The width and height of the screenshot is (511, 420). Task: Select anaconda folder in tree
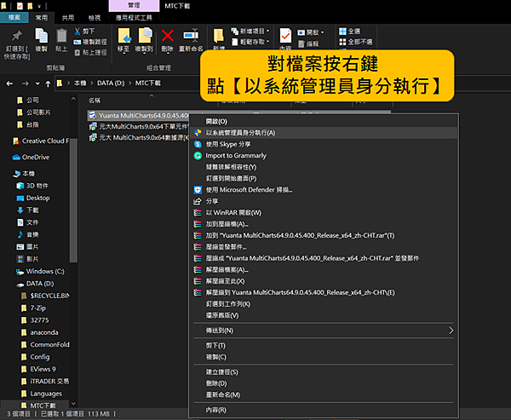coord(39,332)
